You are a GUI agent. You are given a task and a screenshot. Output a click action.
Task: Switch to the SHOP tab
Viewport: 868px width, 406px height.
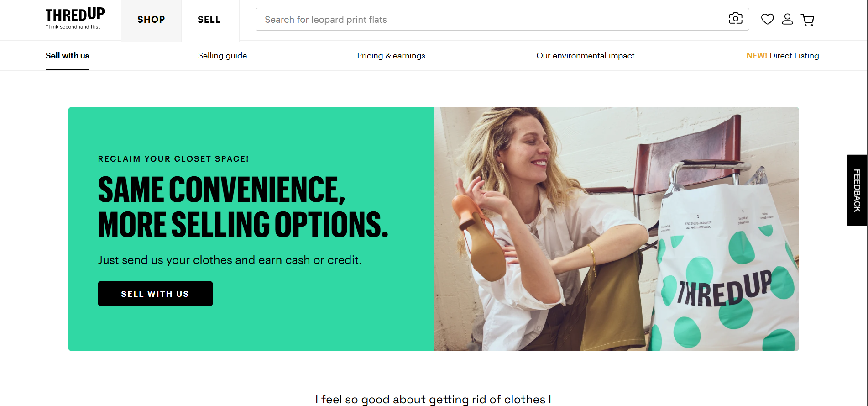(x=151, y=20)
